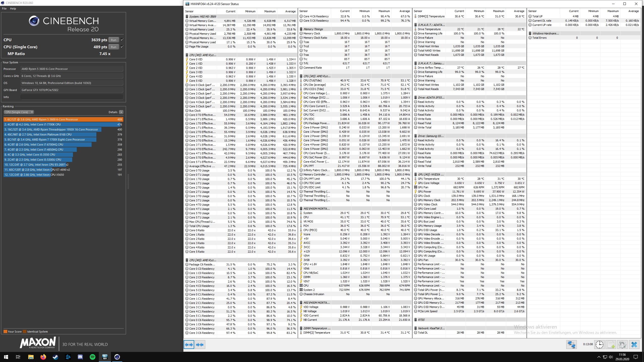Click Current column header in first sensor pane
The image size is (644, 362).
[x=230, y=11]
